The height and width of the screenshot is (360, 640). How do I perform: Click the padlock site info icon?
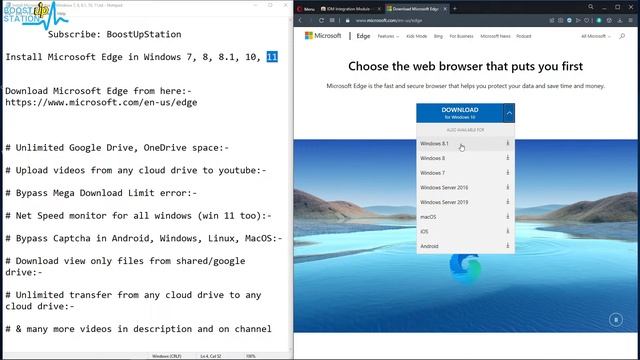pyautogui.click(x=348, y=20)
